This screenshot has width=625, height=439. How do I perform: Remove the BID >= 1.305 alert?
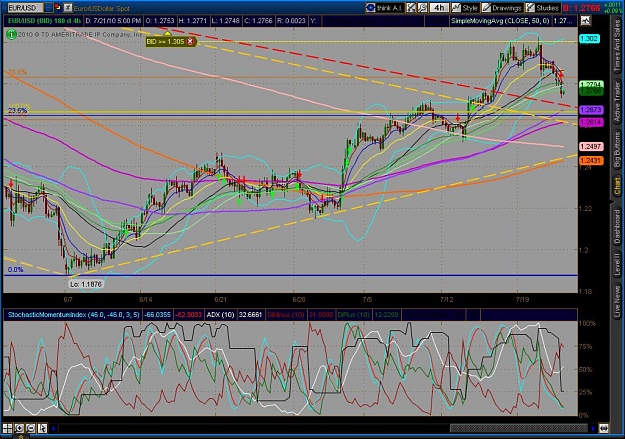coord(190,41)
